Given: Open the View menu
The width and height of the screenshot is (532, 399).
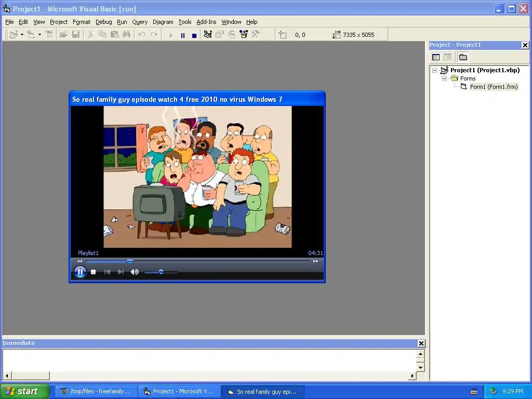Looking at the screenshot, I should 39,22.
